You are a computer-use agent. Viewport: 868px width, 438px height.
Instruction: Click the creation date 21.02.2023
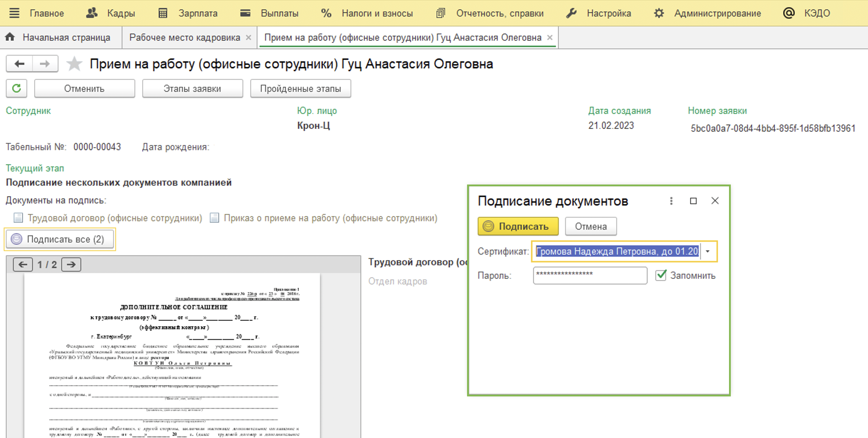pos(611,125)
